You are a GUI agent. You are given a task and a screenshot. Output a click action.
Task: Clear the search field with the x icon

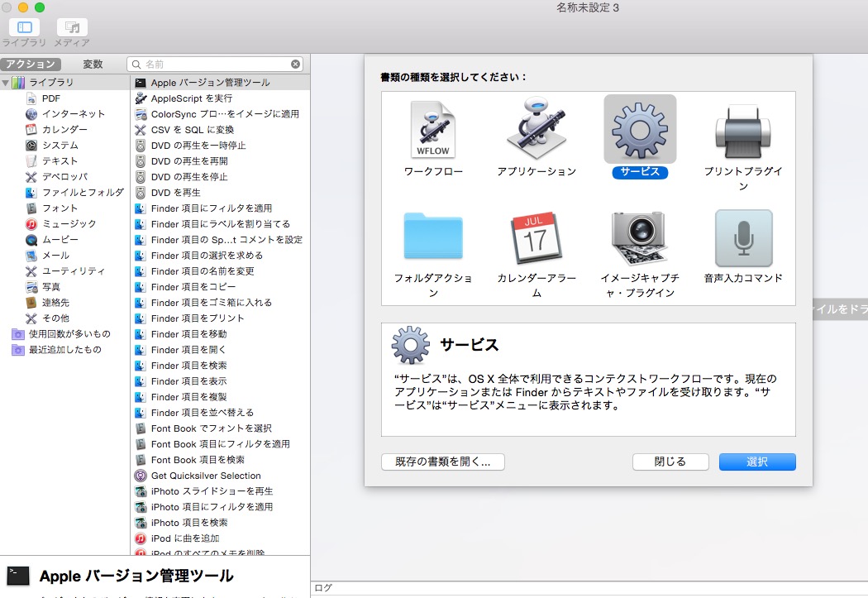pyautogui.click(x=295, y=64)
